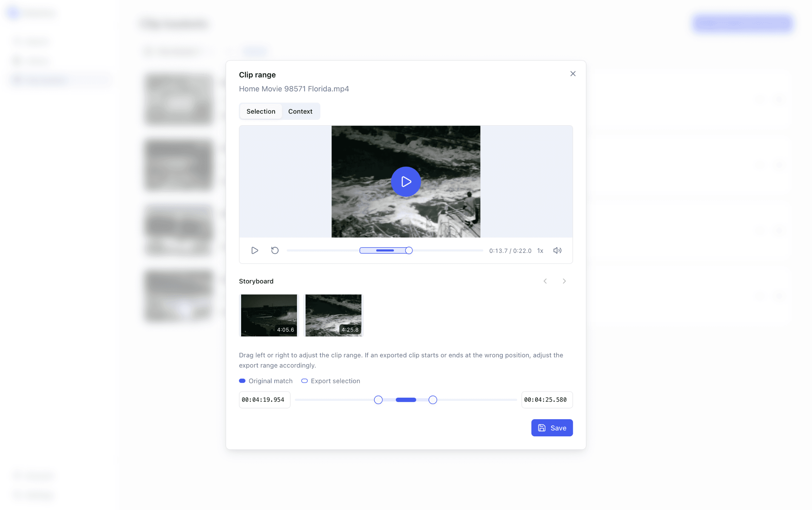Click the right export range handle
Viewport: 812px width, 510px height.
pyautogui.click(x=432, y=400)
